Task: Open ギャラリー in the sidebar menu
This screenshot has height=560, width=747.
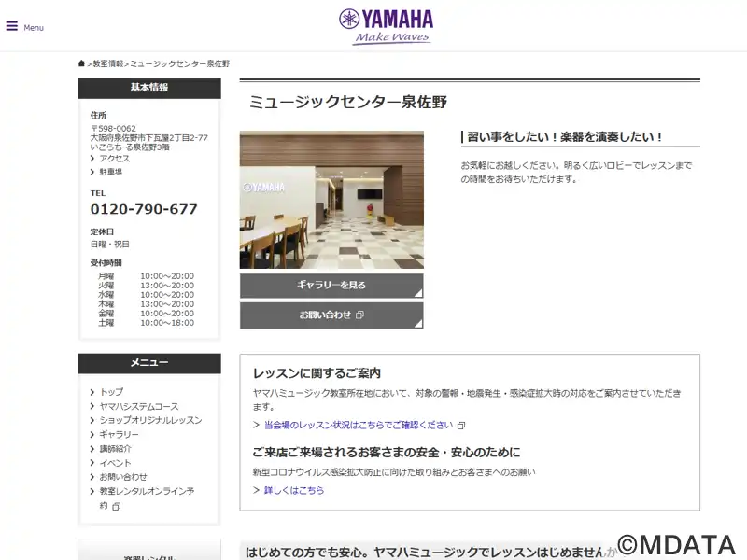Action: [x=120, y=434]
